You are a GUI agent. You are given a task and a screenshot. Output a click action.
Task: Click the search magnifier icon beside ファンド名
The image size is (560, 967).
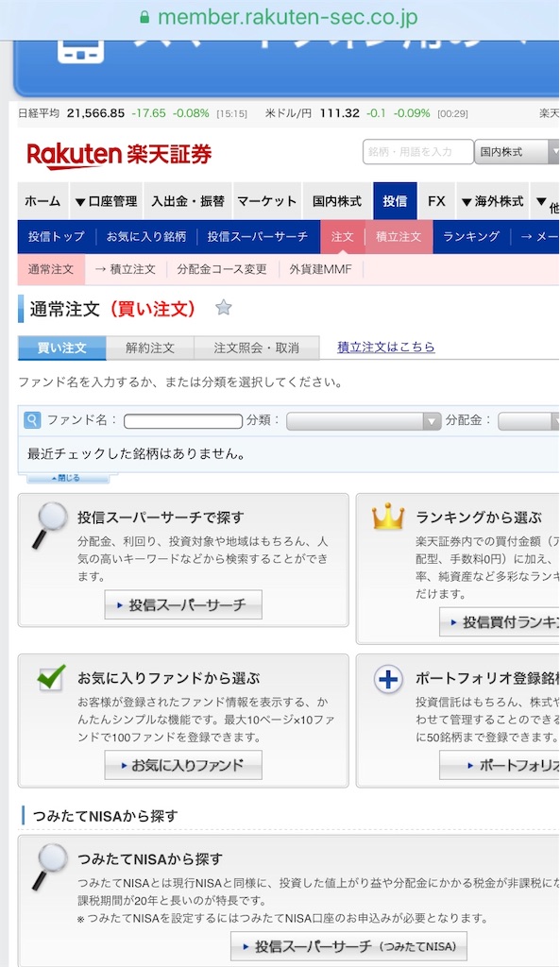tap(32, 420)
